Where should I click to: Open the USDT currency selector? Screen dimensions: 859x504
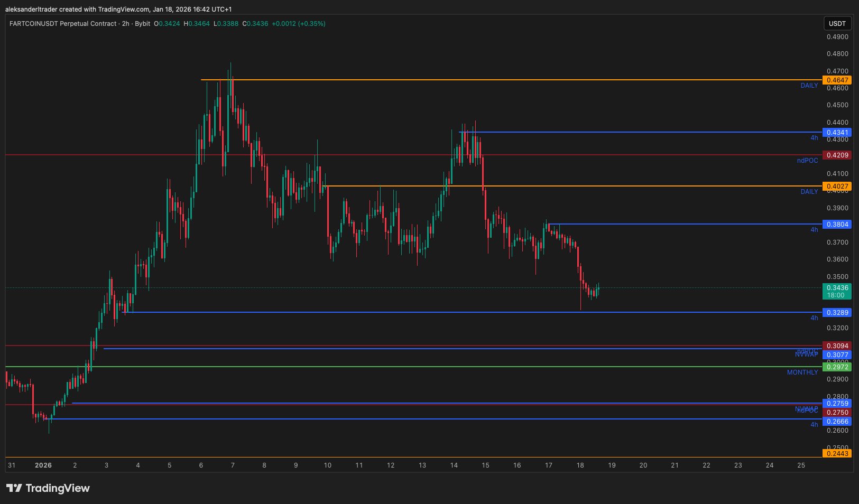[x=837, y=23]
